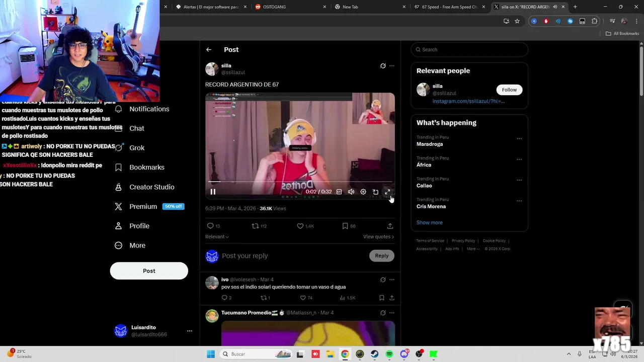The height and width of the screenshot is (362, 644).
Task: Seek along the video progress bar
Action: coord(300,182)
